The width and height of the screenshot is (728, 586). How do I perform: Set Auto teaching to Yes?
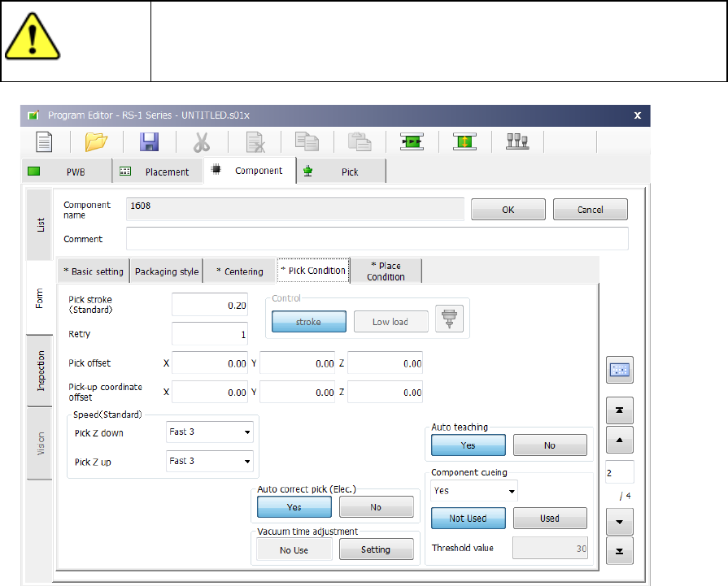[468, 445]
